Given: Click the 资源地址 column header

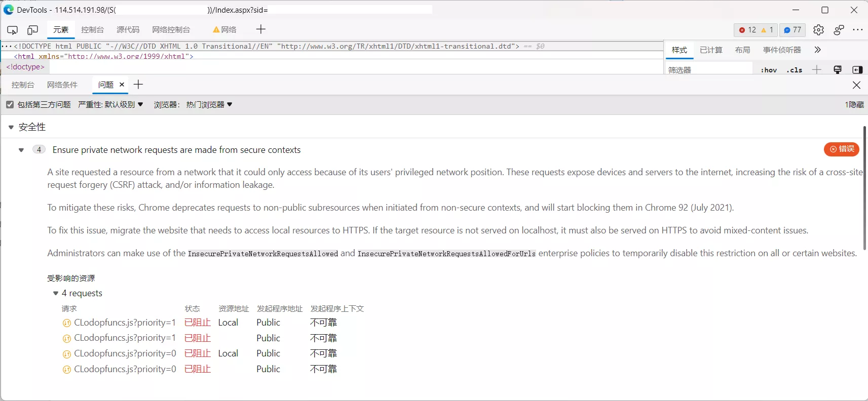Looking at the screenshot, I should [x=234, y=308].
